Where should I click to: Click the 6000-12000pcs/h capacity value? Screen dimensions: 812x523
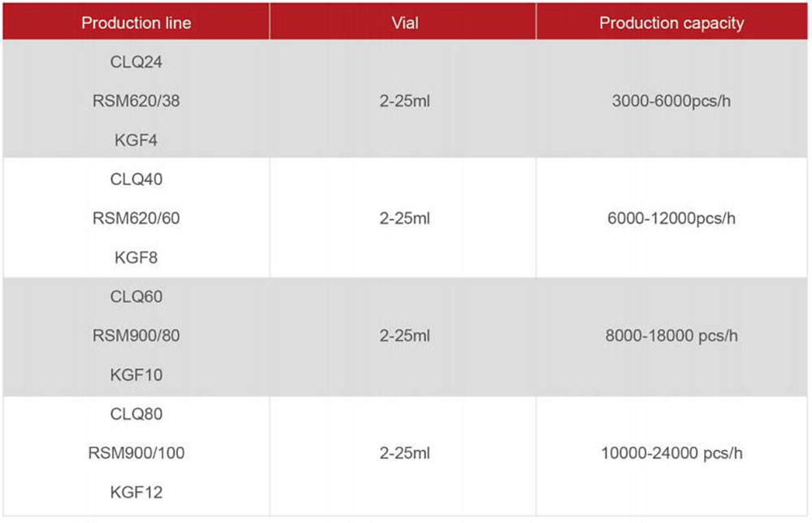coord(671,218)
